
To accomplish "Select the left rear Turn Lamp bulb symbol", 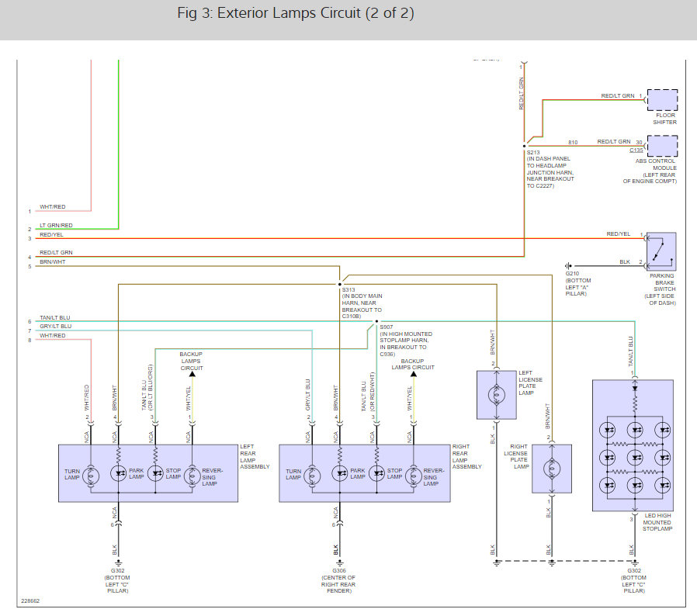I will tap(91, 476).
